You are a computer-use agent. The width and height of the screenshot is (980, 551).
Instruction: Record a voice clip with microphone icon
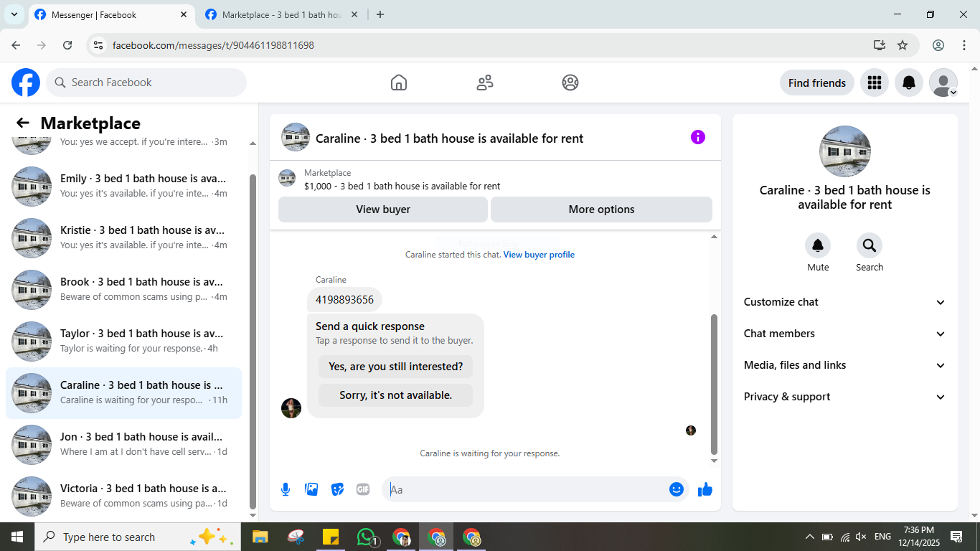click(286, 489)
